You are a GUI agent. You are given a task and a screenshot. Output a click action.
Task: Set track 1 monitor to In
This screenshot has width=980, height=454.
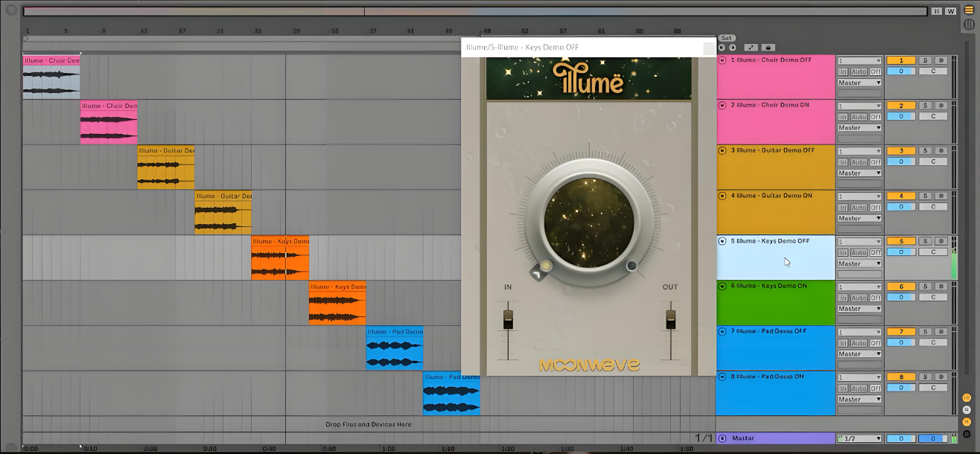[843, 72]
